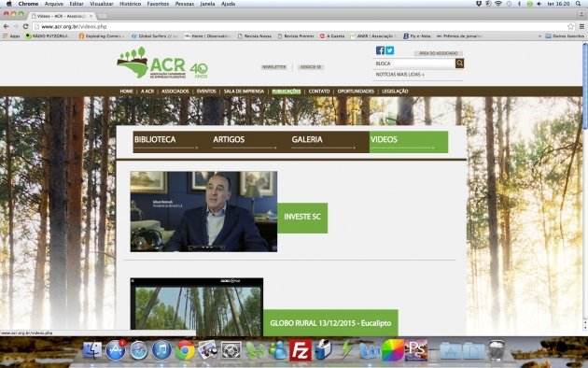
Task: Click PUBLICAÇÕES in the navigation bar
Action: pos(287,92)
